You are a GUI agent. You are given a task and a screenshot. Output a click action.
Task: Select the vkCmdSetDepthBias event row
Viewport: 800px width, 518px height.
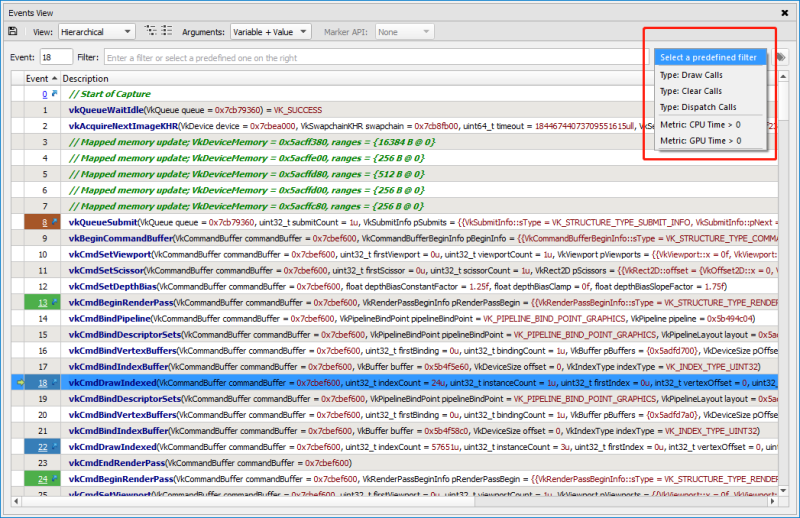pos(394,286)
